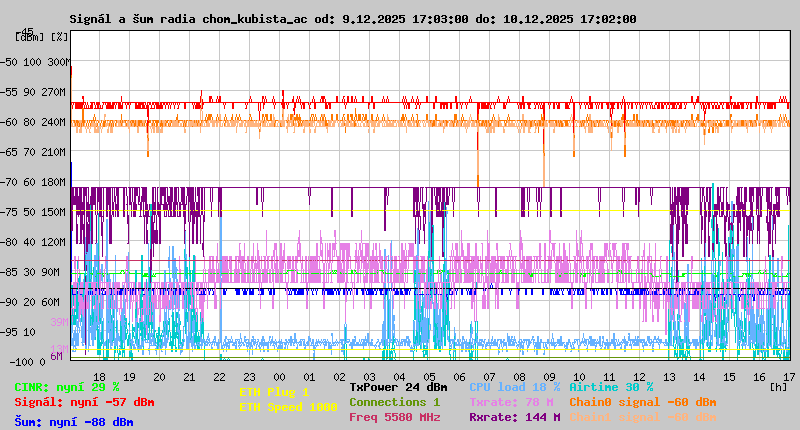Click hour 22 on the time axis
The height and width of the screenshot is (430, 800).
click(219, 376)
